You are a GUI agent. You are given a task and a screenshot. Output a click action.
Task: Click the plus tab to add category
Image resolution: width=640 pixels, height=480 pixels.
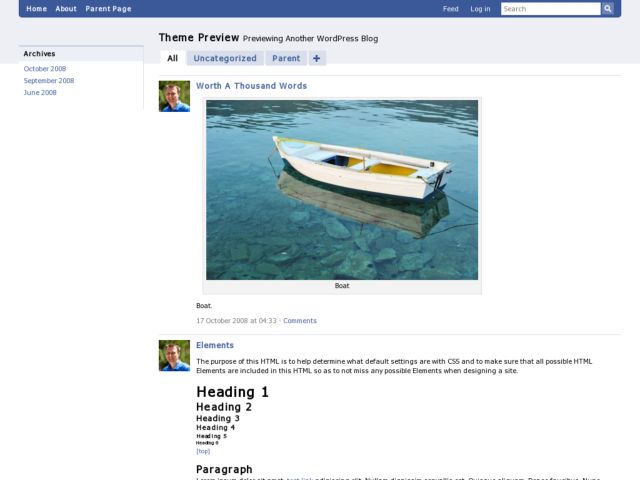point(317,58)
